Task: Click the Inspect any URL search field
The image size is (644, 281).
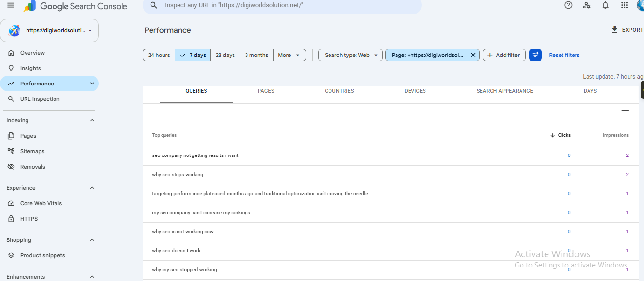Action: pos(282,5)
